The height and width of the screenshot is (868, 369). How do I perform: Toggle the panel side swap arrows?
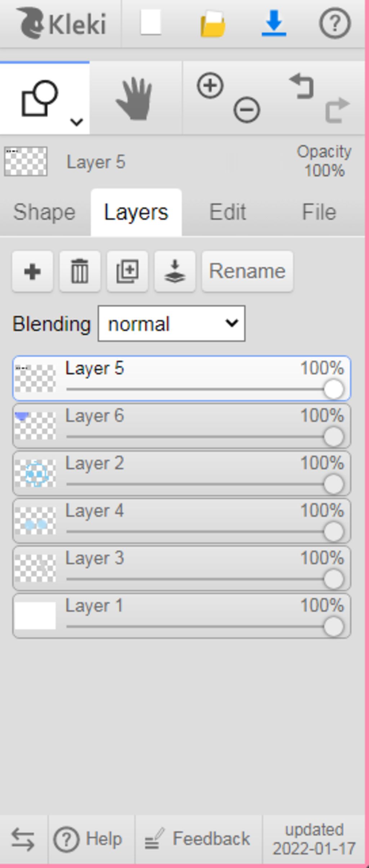point(23,839)
